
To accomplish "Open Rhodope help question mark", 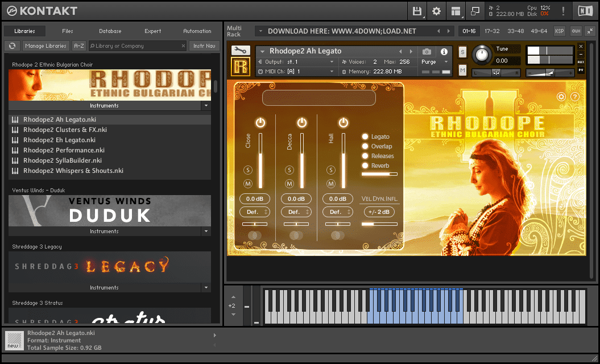I will (575, 97).
